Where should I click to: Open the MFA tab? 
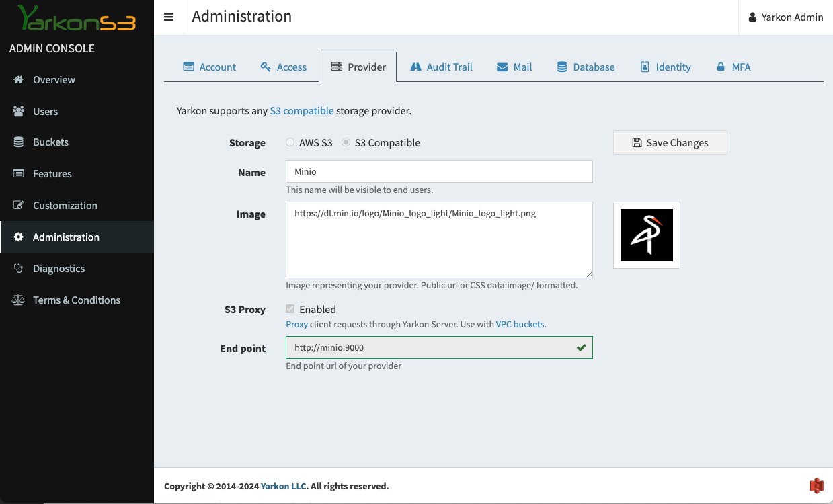[x=733, y=67]
